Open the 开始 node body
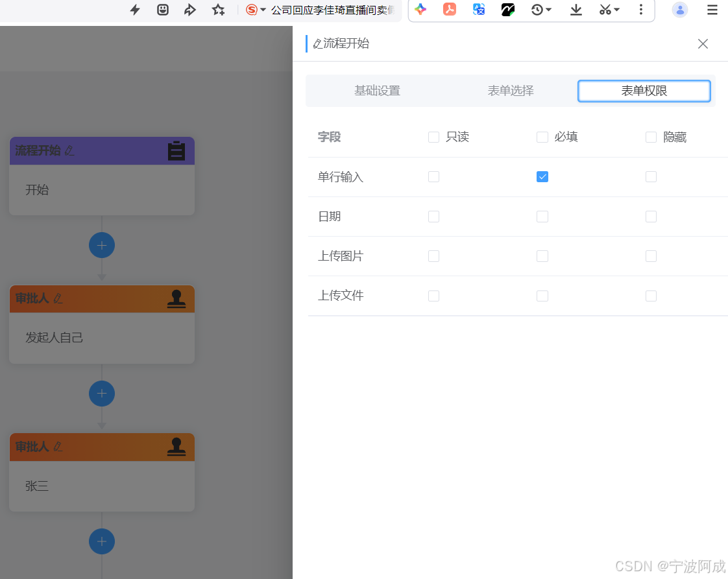Viewport: 728px width, 579px height. pos(102,190)
